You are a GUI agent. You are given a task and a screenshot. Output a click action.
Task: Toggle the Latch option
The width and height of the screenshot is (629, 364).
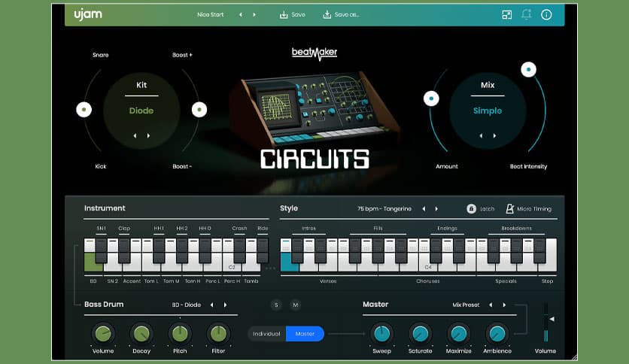pyautogui.click(x=481, y=209)
